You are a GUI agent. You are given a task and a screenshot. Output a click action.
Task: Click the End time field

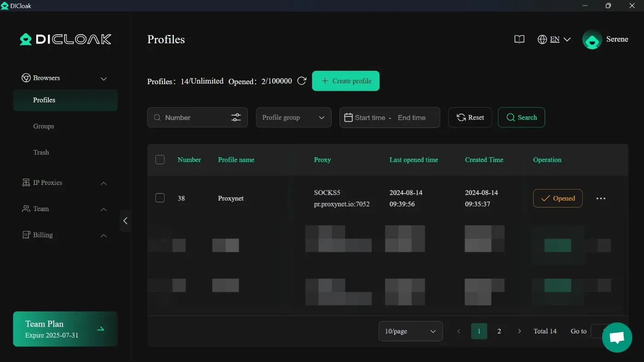412,118
